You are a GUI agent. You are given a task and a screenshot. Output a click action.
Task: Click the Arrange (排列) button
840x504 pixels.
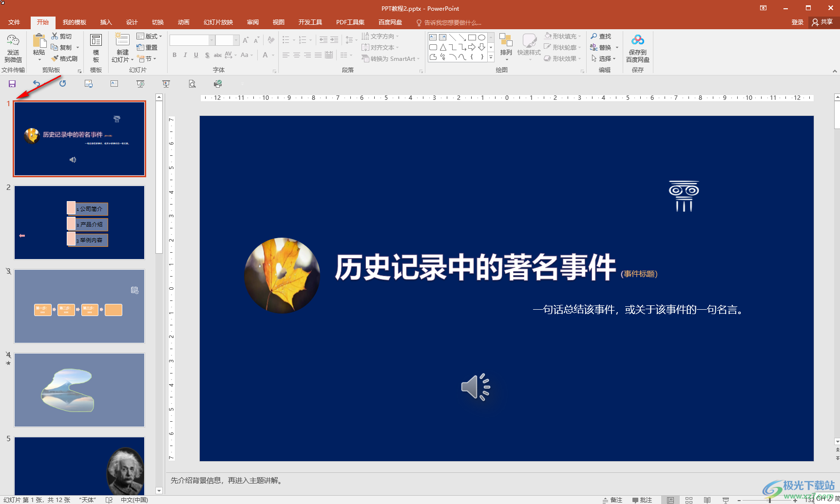(506, 47)
